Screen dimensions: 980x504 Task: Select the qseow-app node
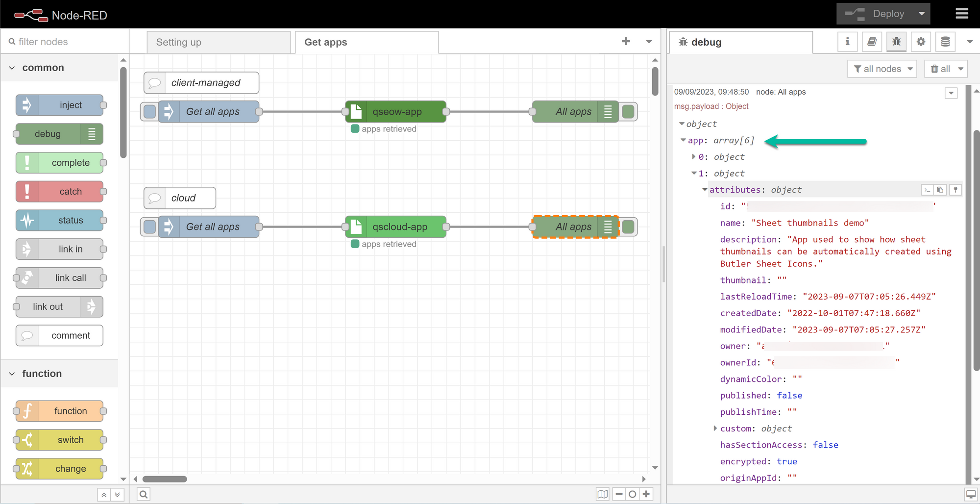[396, 111]
